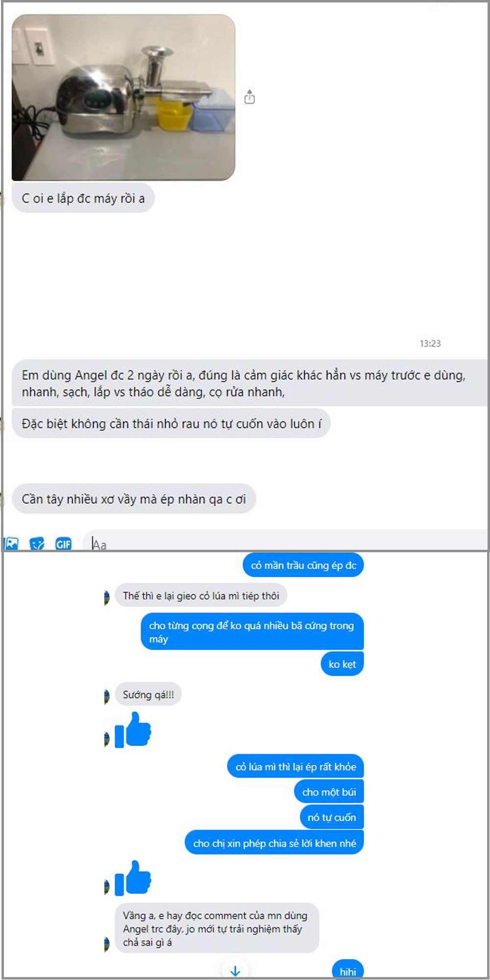Click avatar next to 'Sướng qá!!!' message
490x980 pixels.
106,696
